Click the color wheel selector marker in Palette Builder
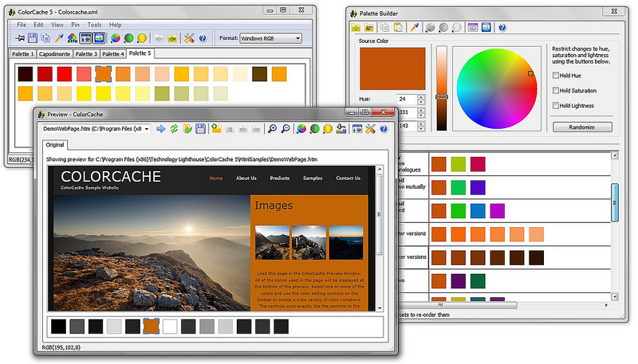Viewport: 638px width, 364px height. (x=530, y=73)
